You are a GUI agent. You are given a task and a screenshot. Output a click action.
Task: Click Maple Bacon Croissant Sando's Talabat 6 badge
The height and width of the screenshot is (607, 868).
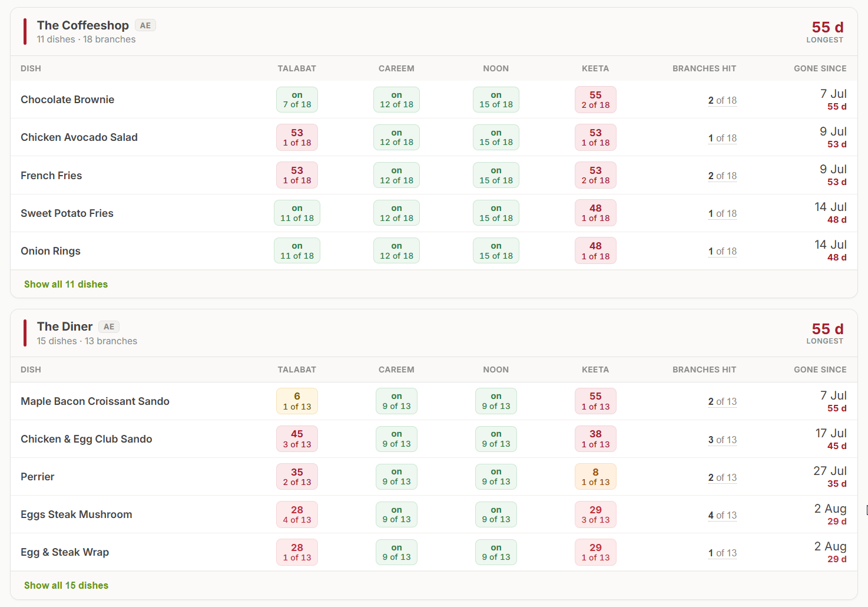297,401
